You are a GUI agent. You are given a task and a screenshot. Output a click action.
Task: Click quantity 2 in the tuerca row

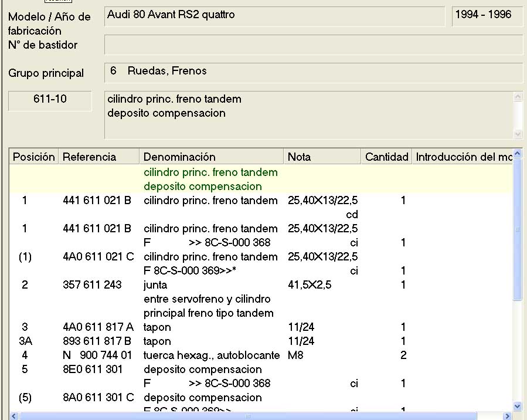pos(403,355)
